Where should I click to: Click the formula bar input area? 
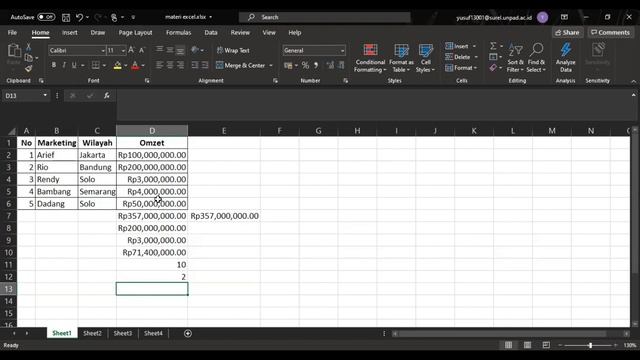point(373,106)
